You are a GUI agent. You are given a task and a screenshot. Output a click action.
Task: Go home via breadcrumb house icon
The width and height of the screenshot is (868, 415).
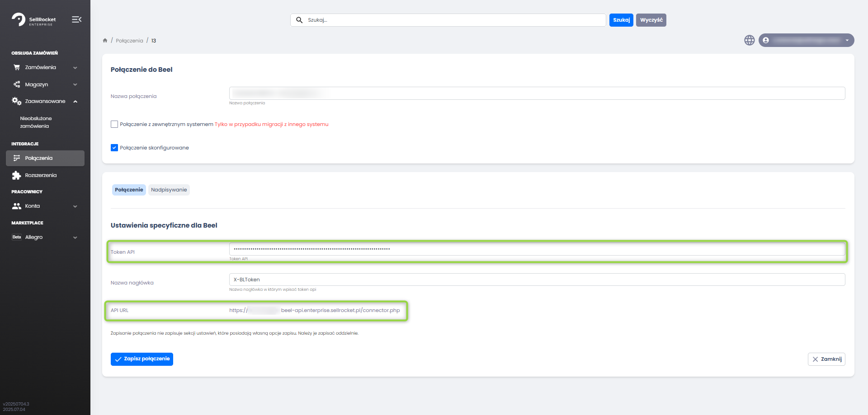pyautogui.click(x=105, y=41)
